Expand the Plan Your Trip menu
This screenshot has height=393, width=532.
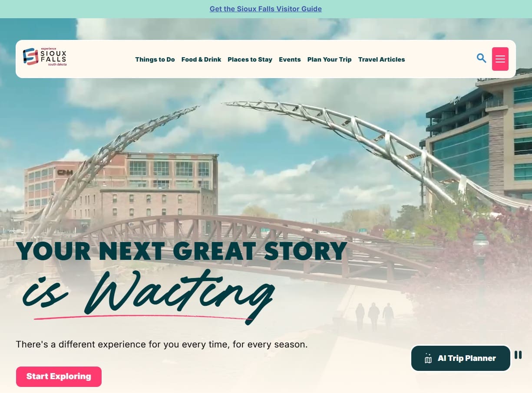(x=329, y=59)
